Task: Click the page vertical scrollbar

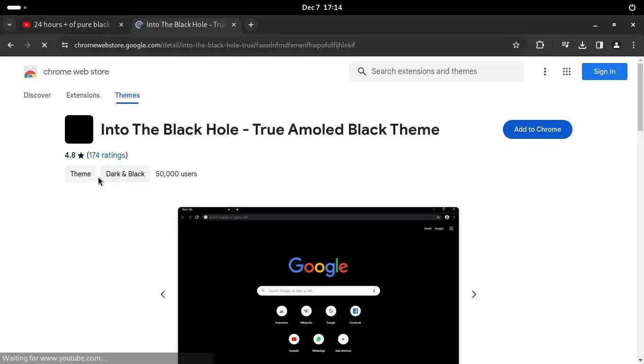Action: (x=640, y=97)
